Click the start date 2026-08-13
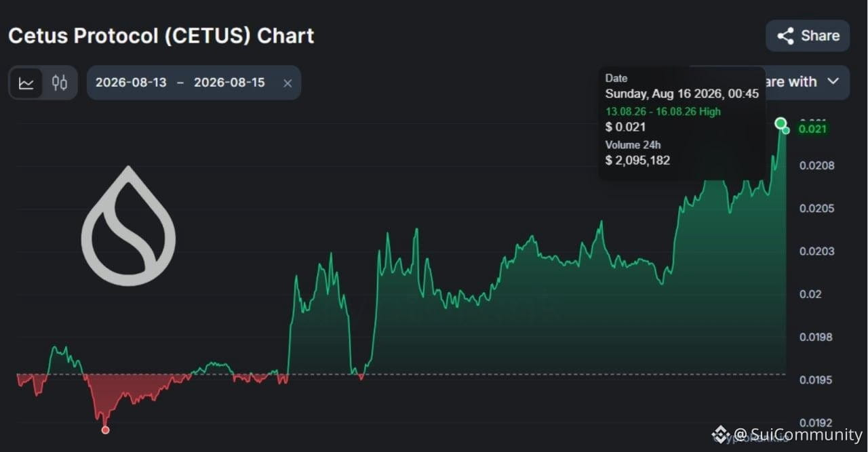Viewport: 868px width, 452px height. click(x=132, y=83)
